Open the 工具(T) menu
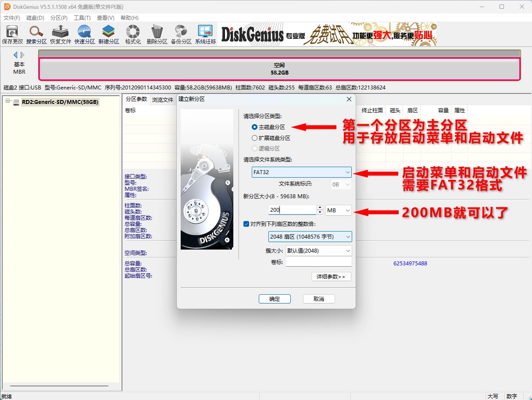Viewport: 532px width, 400px height. pos(82,18)
